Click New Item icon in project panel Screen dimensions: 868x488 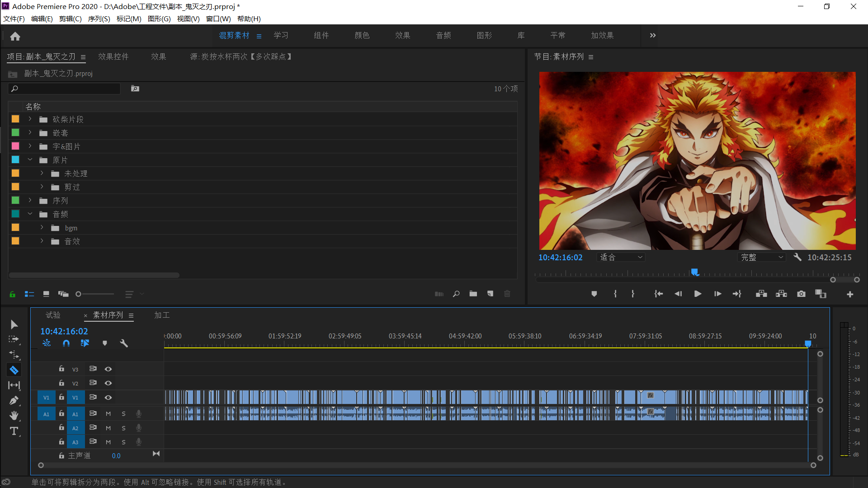click(491, 294)
